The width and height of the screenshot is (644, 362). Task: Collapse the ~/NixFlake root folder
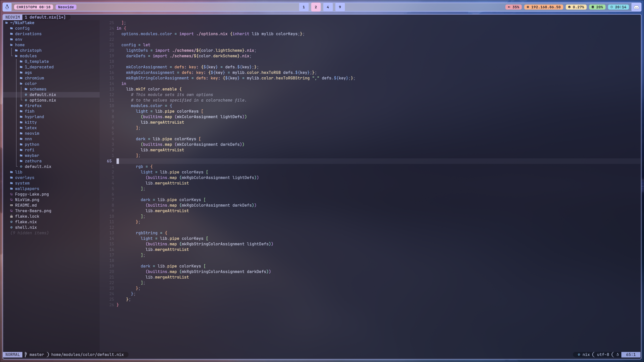coord(22,23)
